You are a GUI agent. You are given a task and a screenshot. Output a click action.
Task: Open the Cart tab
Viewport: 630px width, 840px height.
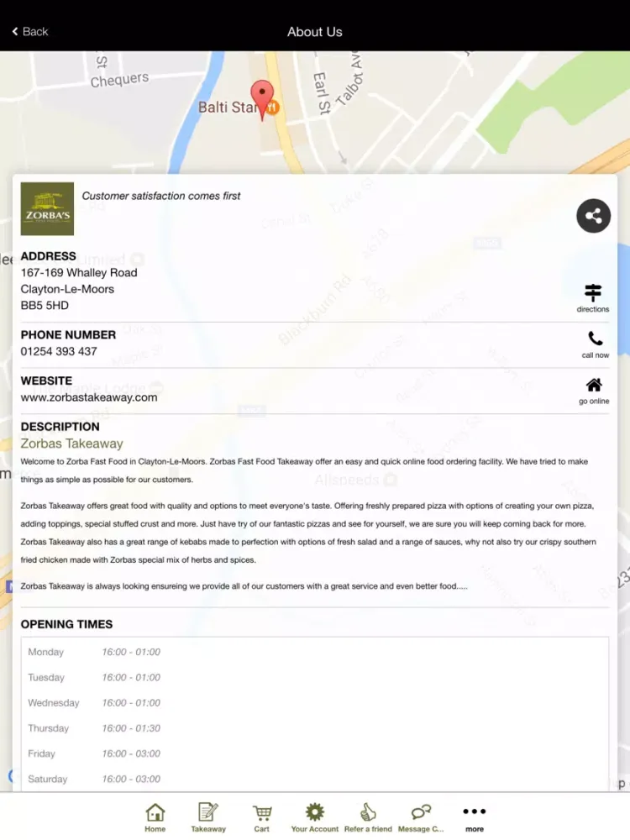pyautogui.click(x=261, y=817)
